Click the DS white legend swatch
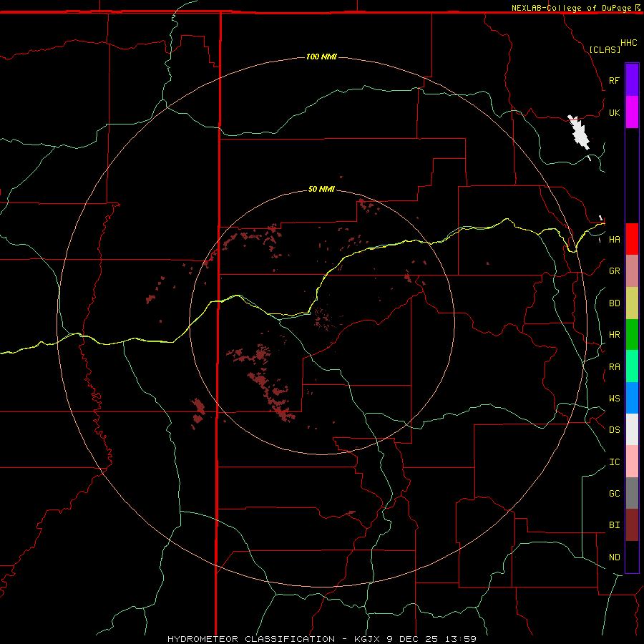 click(632, 429)
